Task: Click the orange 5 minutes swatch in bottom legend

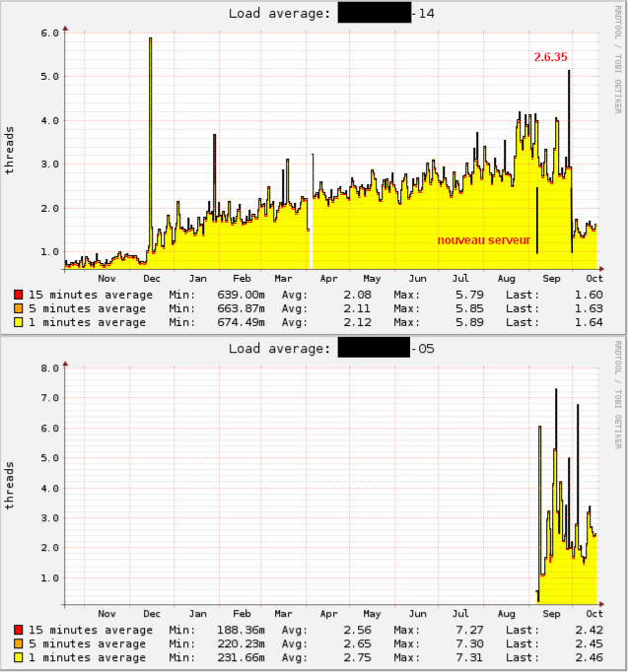Action: (x=19, y=643)
